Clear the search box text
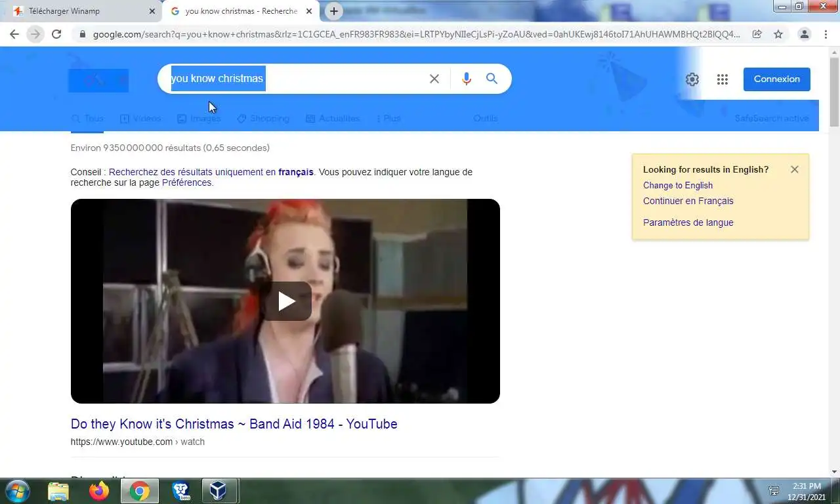Screen dimensions: 840x504 pyautogui.click(x=434, y=79)
